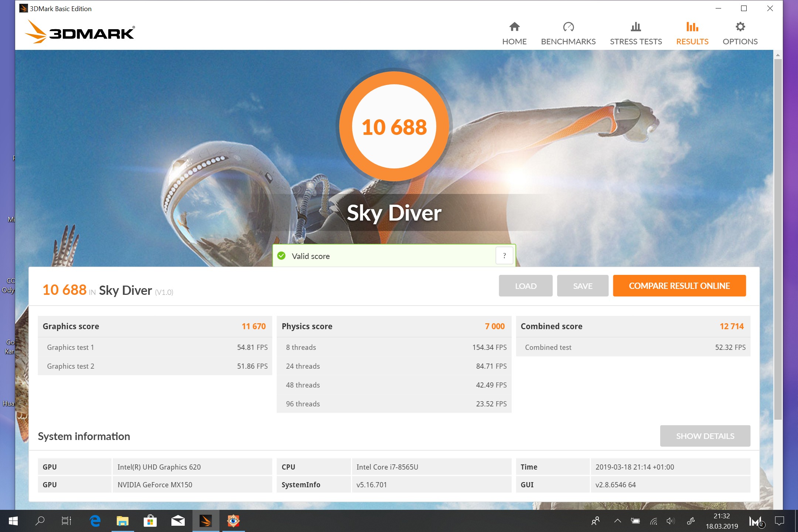Click the 48 threads result row
This screenshot has width=798, height=532.
(394, 385)
